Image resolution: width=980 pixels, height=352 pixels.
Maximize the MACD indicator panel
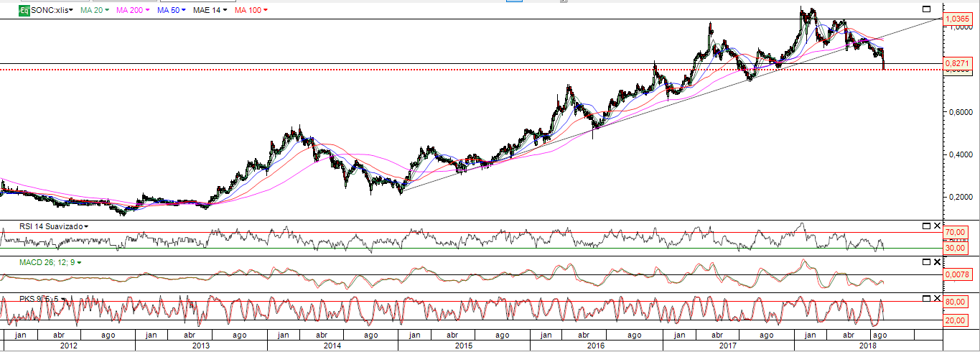(925, 261)
